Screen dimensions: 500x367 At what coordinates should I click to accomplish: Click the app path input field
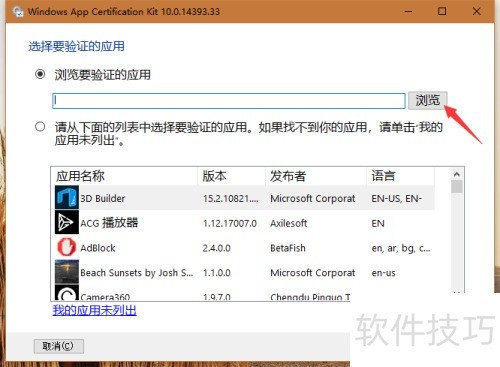point(229,101)
